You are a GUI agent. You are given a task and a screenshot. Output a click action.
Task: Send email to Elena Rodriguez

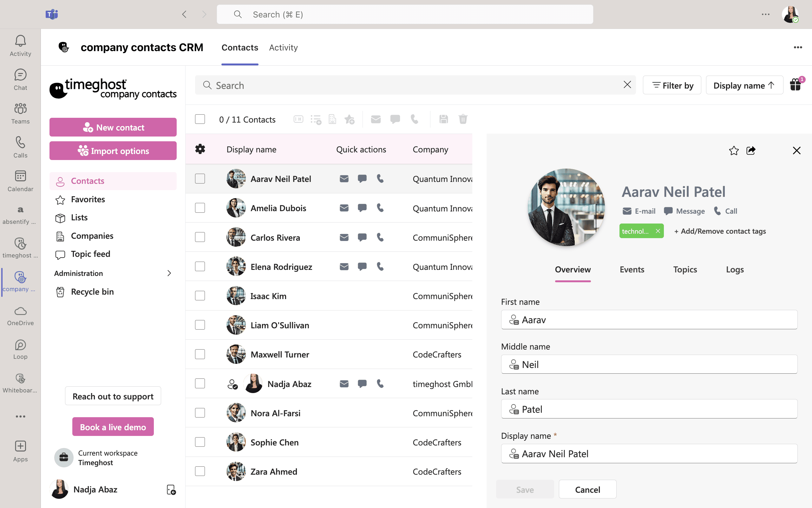pos(344,266)
